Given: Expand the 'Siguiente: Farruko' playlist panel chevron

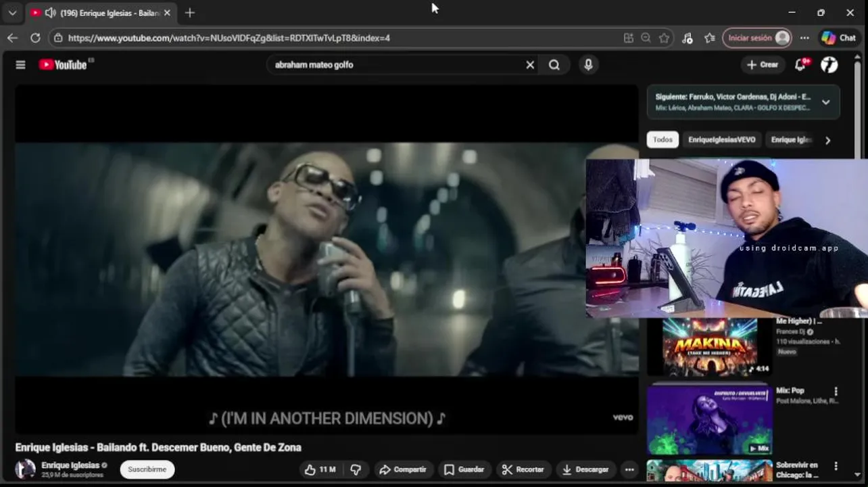Looking at the screenshot, I should coord(826,102).
